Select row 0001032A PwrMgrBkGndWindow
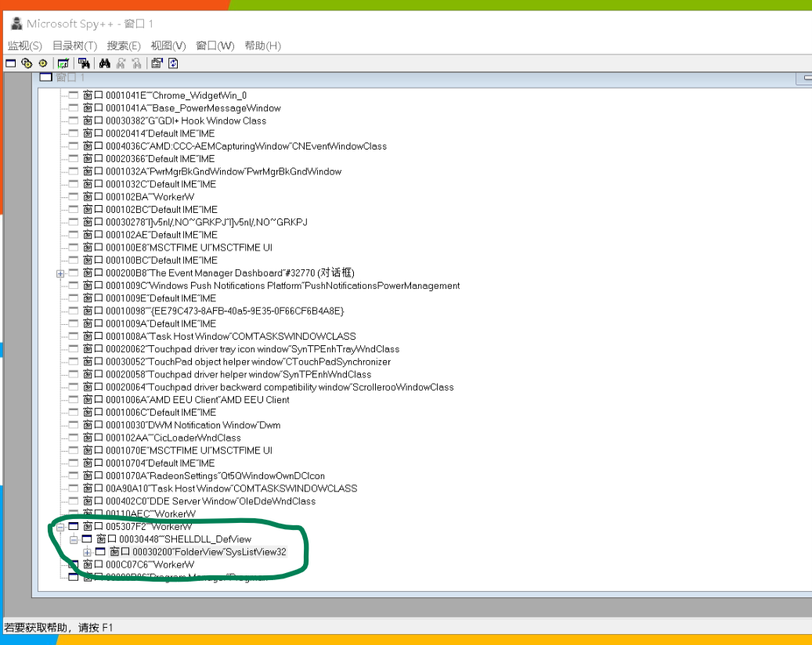The width and height of the screenshot is (812, 645). point(212,171)
